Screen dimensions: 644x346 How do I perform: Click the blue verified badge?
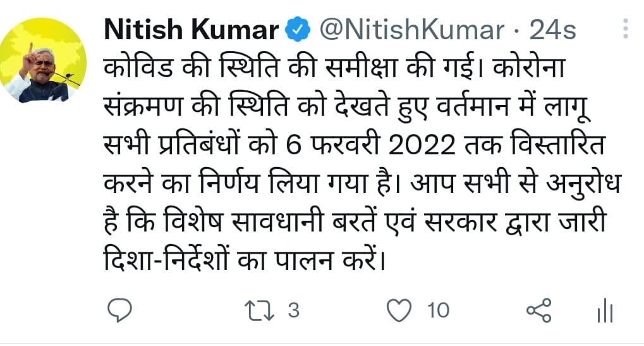298,30
